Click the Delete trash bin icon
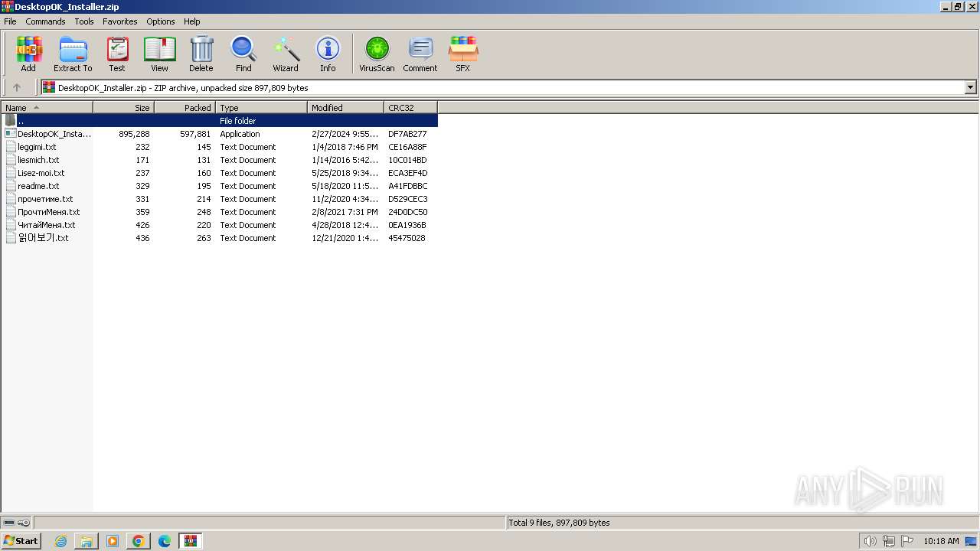The width and height of the screenshot is (980, 551). 201,54
